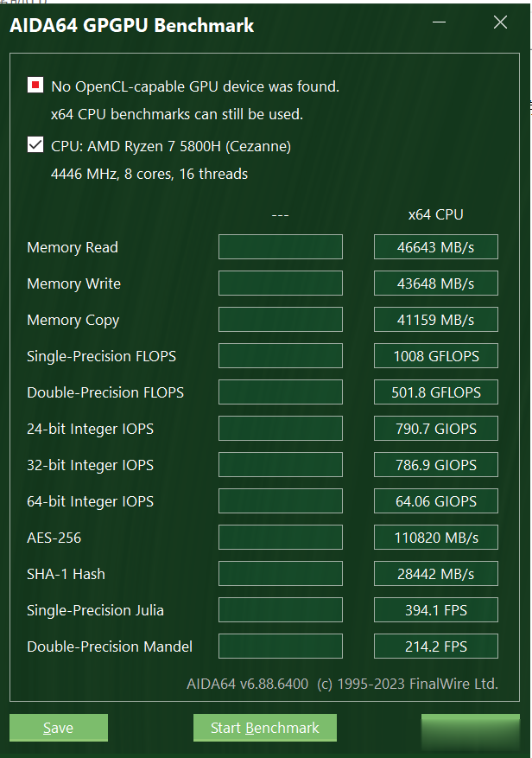Click the empty GPU box for Double-Precision Mandel

[281, 646]
